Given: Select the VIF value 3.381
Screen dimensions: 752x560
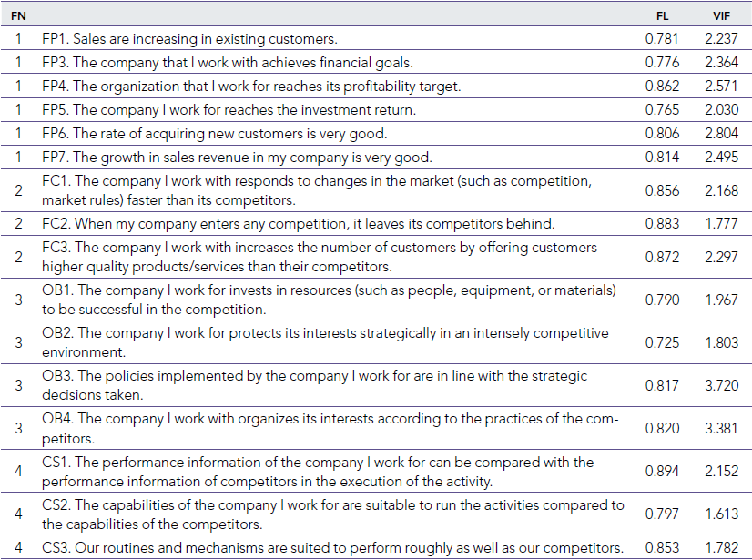Looking at the screenshot, I should click(x=720, y=428).
